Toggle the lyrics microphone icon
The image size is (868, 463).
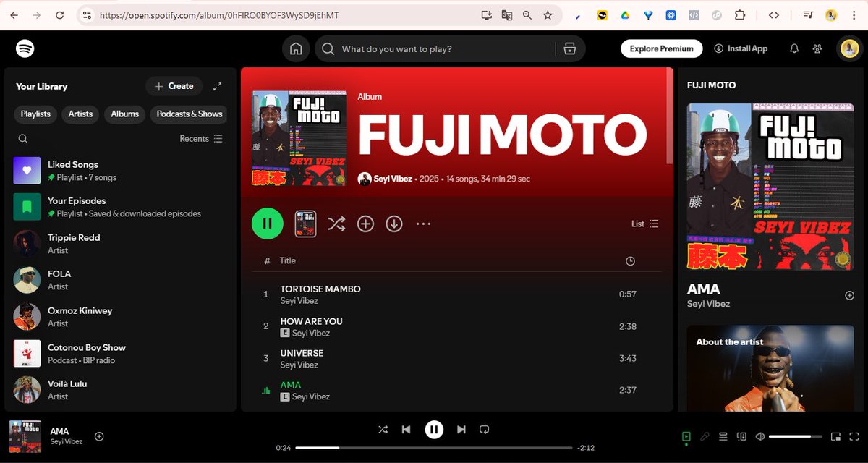click(x=705, y=436)
